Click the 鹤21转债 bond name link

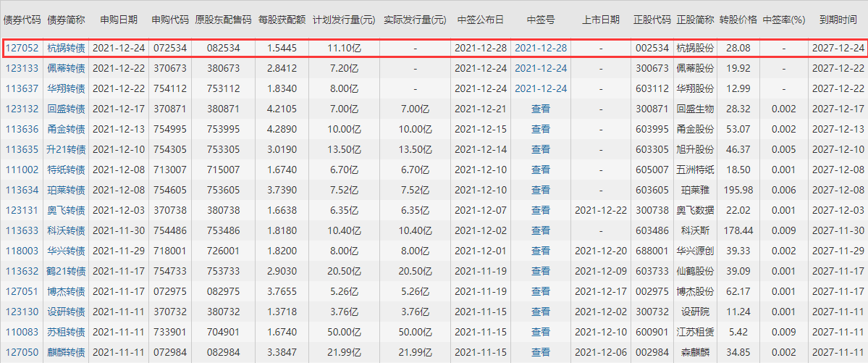tap(66, 271)
